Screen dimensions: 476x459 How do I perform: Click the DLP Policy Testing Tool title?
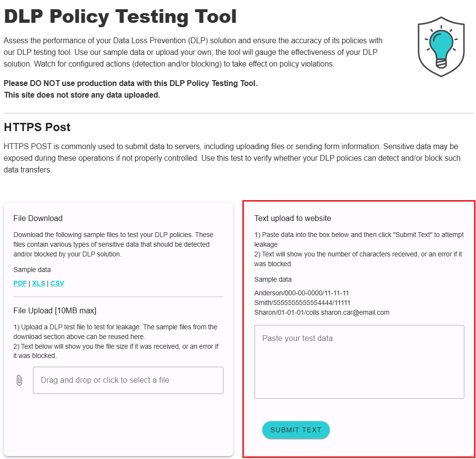tap(120, 17)
